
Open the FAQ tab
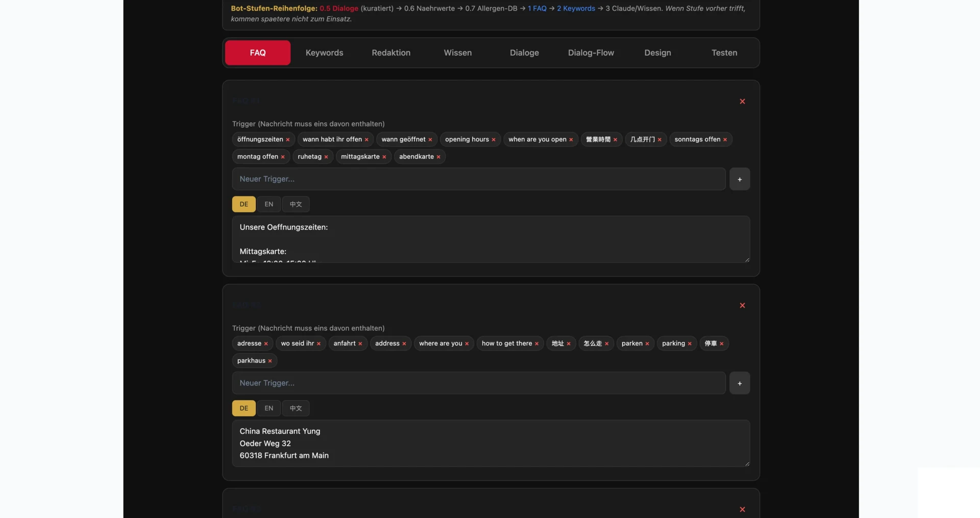[258, 53]
